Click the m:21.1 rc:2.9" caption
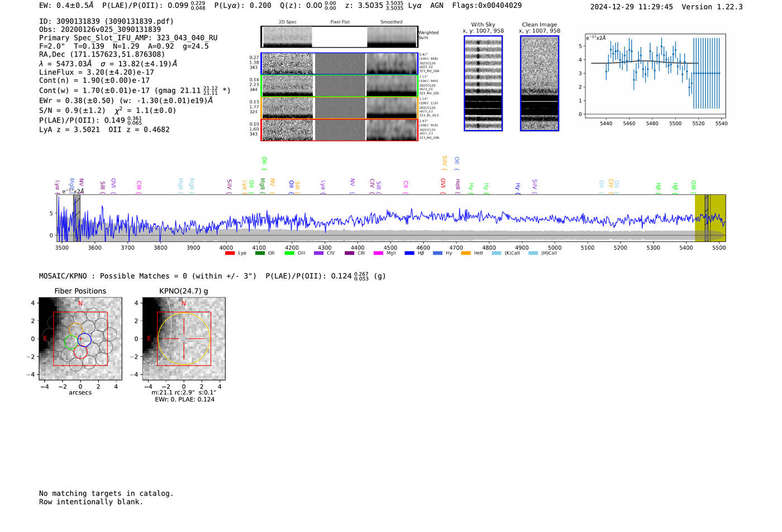 click(184, 392)
